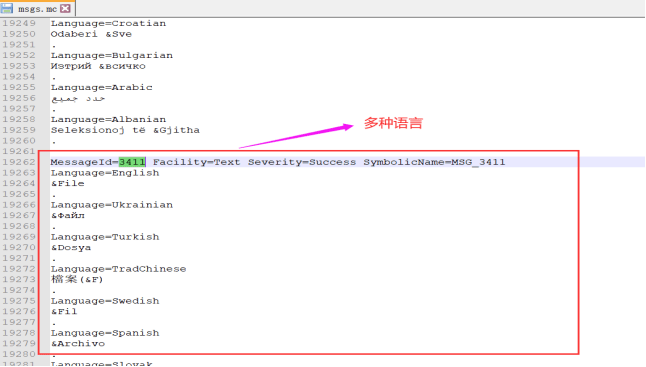
Task: Click the Language=Croatian line
Action: point(108,23)
